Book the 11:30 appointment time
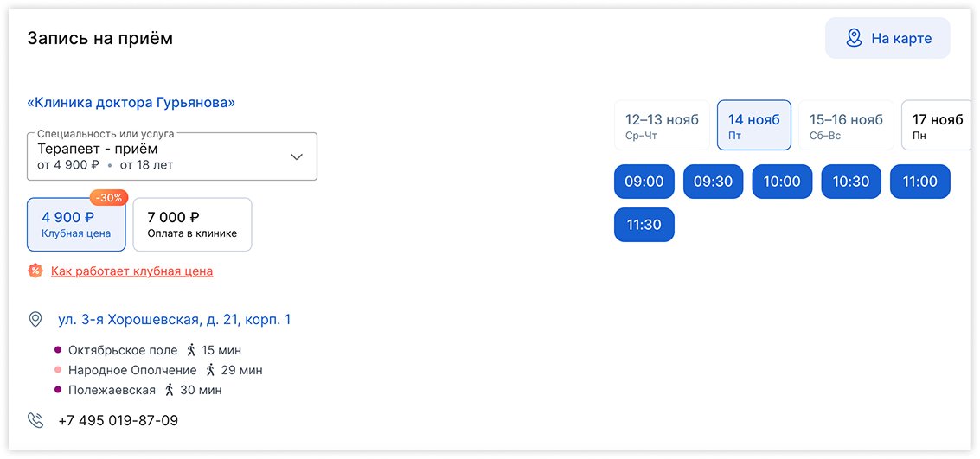 coord(644,225)
